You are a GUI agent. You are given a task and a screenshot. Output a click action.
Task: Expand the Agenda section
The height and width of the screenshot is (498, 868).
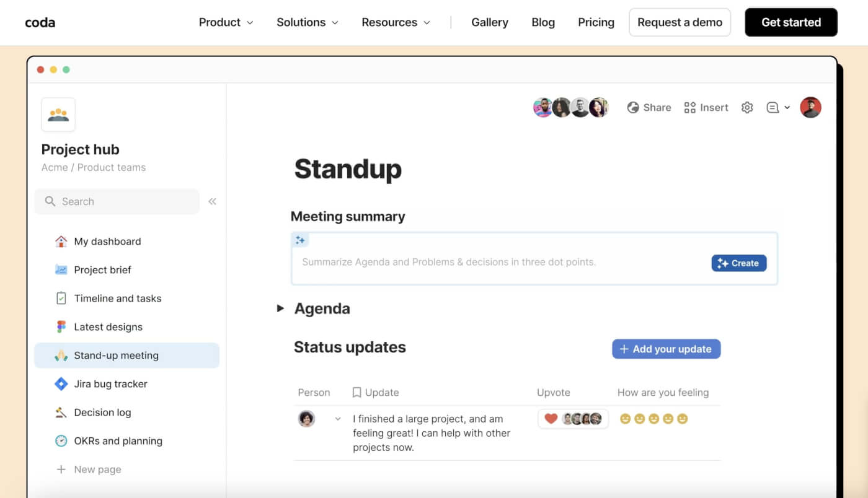[280, 308]
